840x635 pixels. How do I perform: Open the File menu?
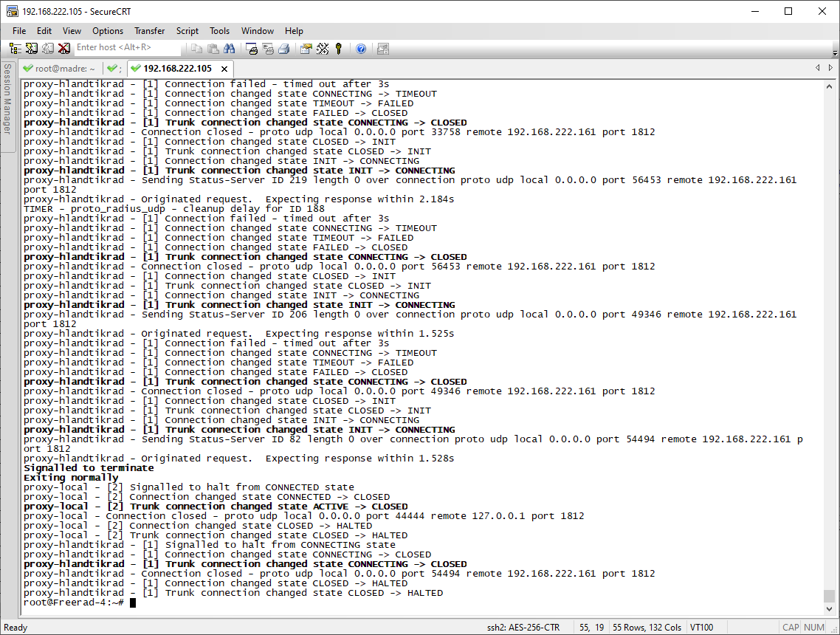19,30
